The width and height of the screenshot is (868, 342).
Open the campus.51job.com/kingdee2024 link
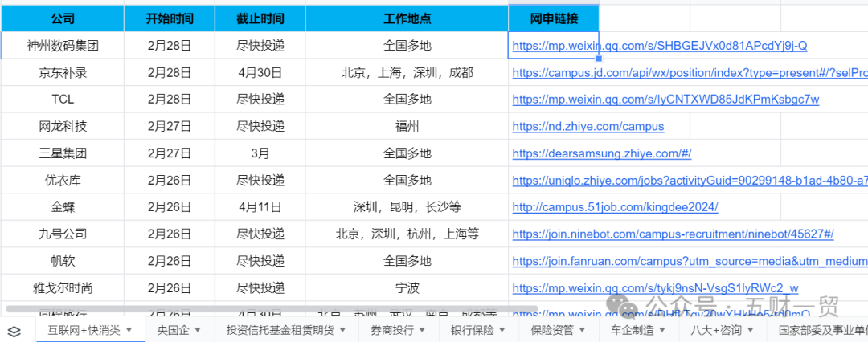[x=615, y=207]
